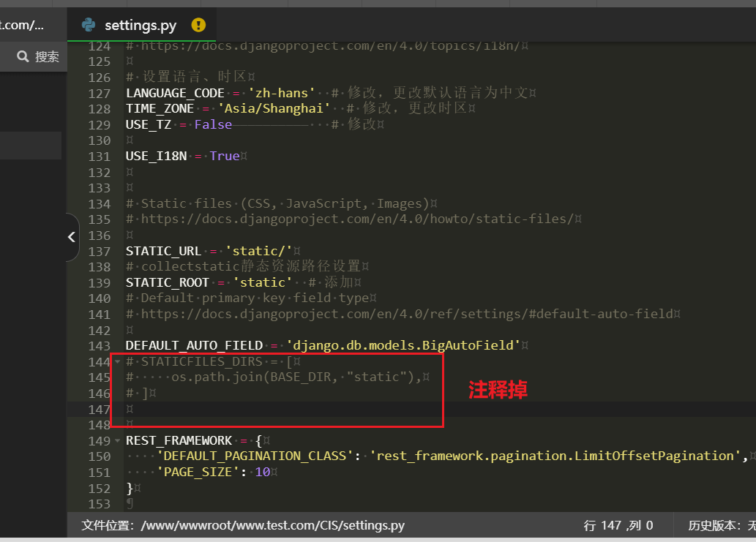Click the 'PAGE_SIZE' key
This screenshot has height=542, width=756.
pos(198,472)
